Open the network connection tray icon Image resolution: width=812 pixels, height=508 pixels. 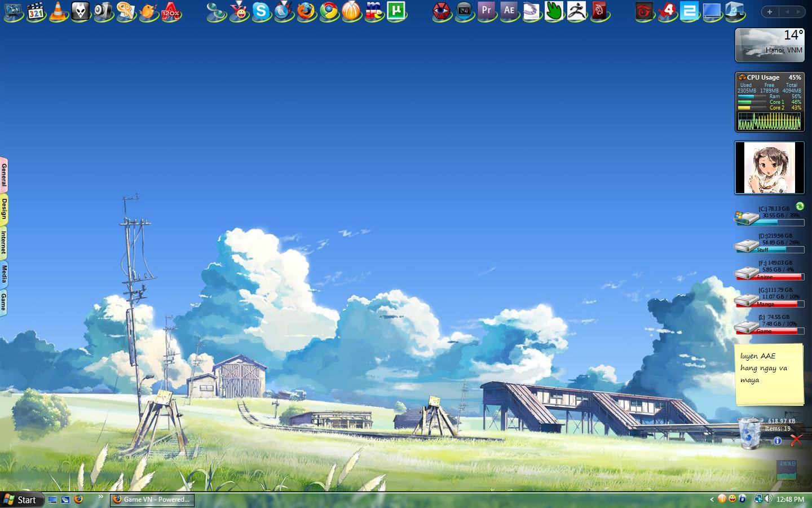pos(758,499)
